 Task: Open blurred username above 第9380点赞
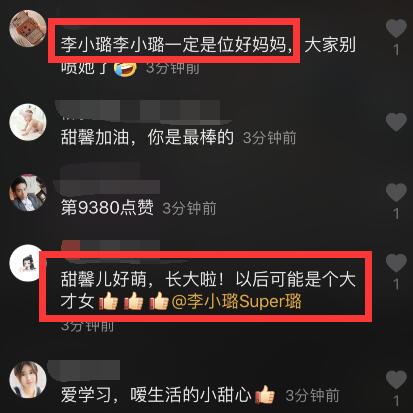click(x=107, y=182)
